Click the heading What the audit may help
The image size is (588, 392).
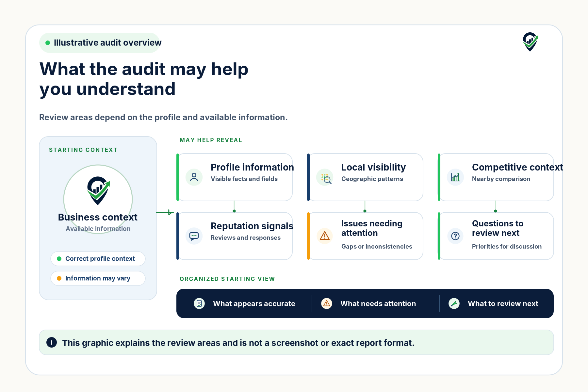pos(144,79)
